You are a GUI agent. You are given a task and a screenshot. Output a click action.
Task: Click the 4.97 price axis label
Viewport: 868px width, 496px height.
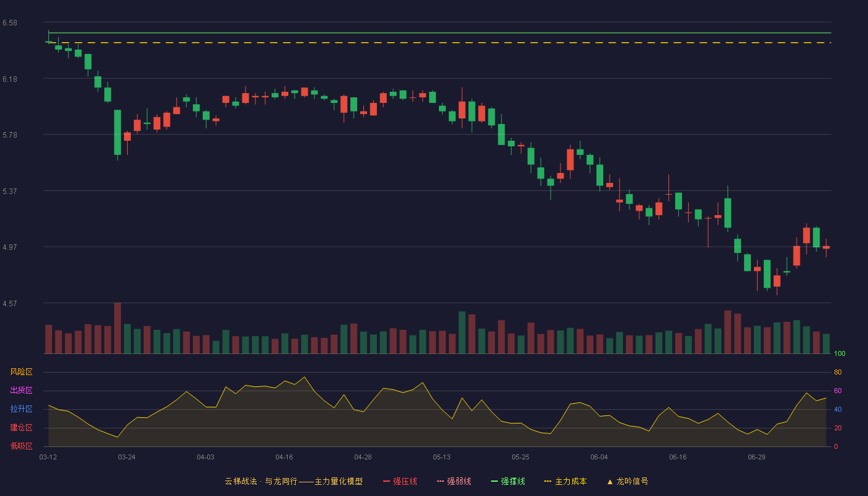click(9, 247)
